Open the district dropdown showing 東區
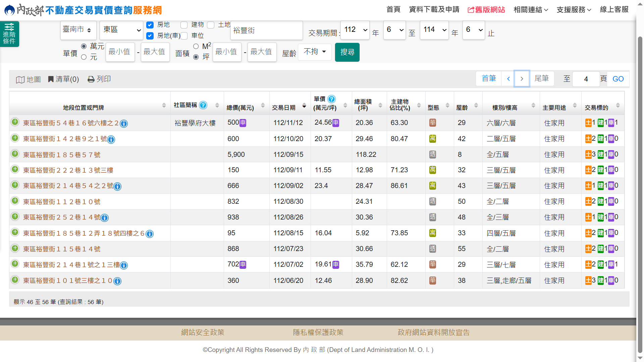644x362 pixels. 121,30
